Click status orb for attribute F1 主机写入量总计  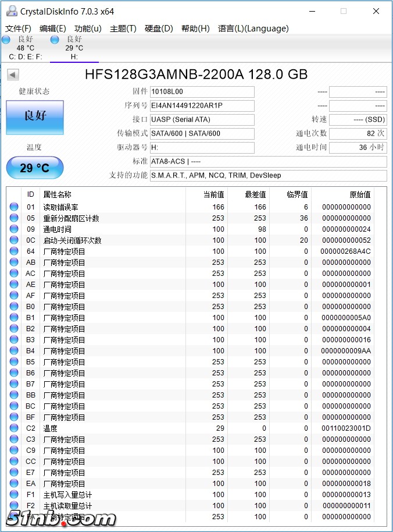14,495
